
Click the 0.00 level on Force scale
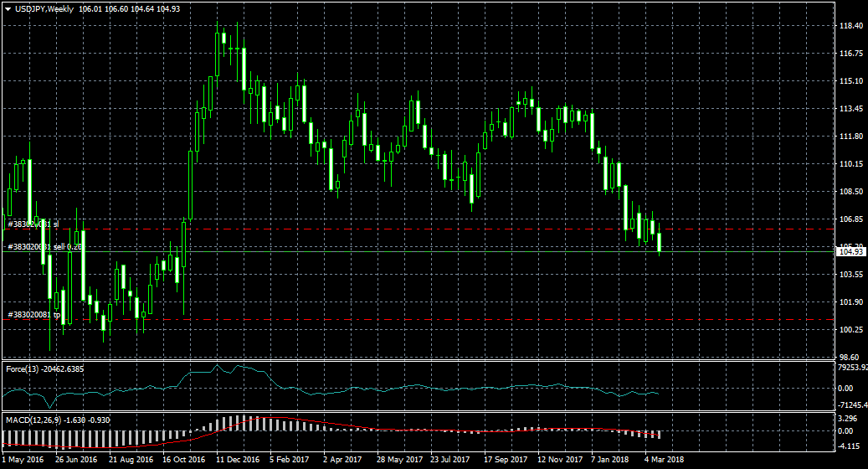[845, 389]
